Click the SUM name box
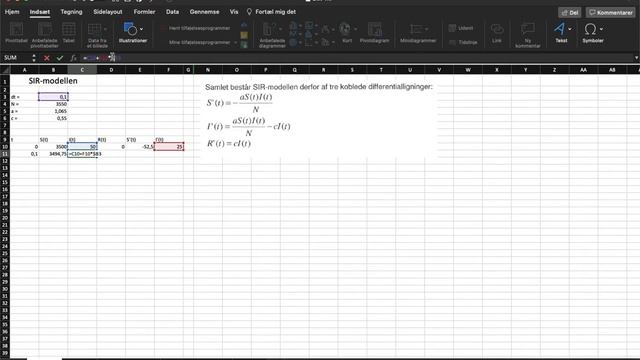 point(16,58)
